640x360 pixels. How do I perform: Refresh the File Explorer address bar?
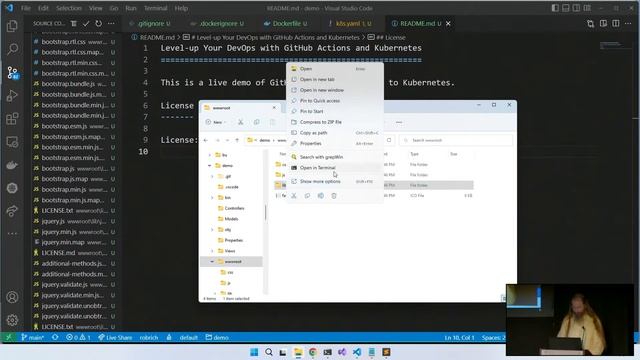(389, 140)
